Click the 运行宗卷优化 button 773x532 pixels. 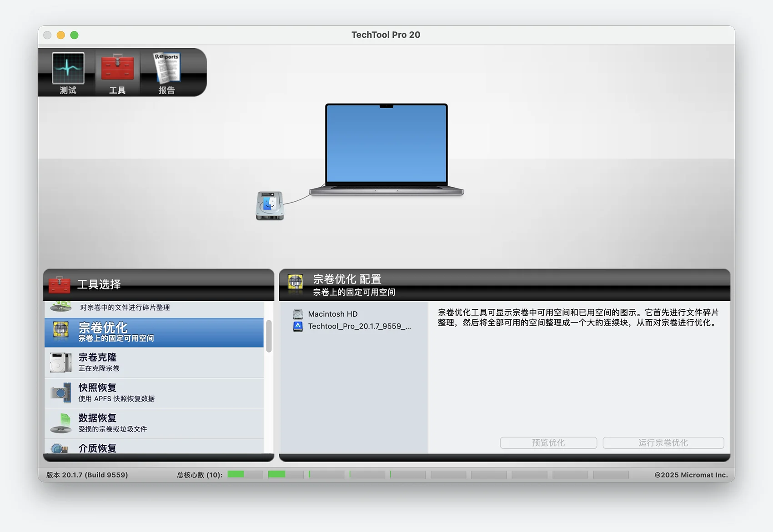click(x=663, y=443)
